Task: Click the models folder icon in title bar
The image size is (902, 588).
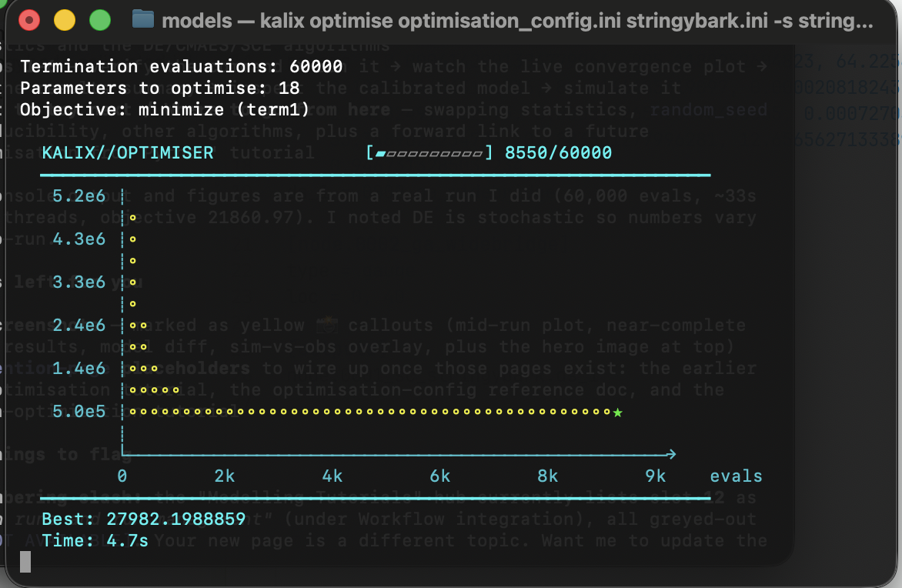Action: 142,19
